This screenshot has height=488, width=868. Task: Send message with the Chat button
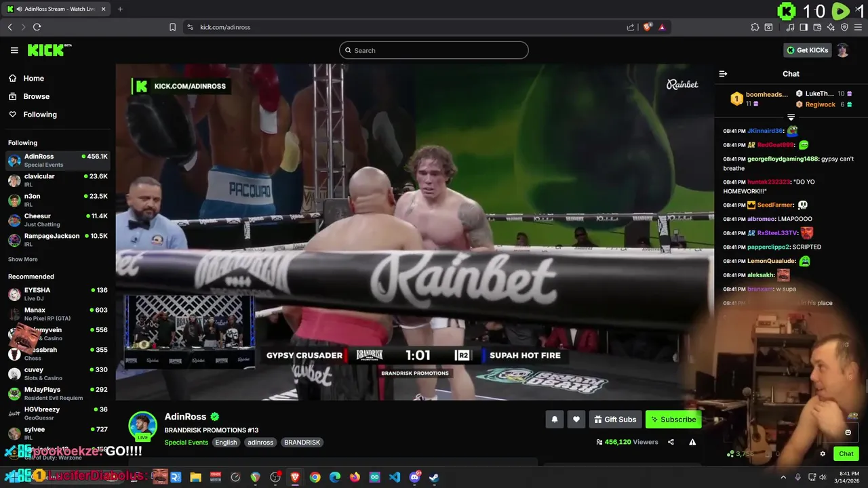(846, 454)
